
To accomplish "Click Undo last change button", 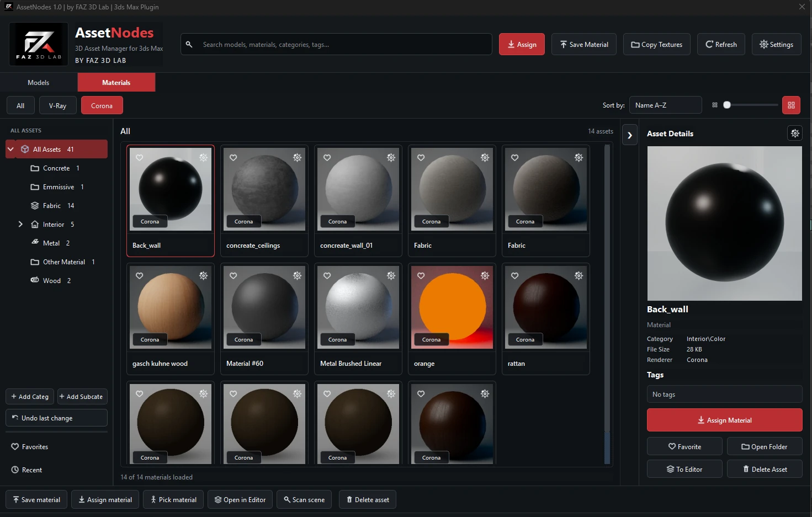I will click(x=56, y=418).
